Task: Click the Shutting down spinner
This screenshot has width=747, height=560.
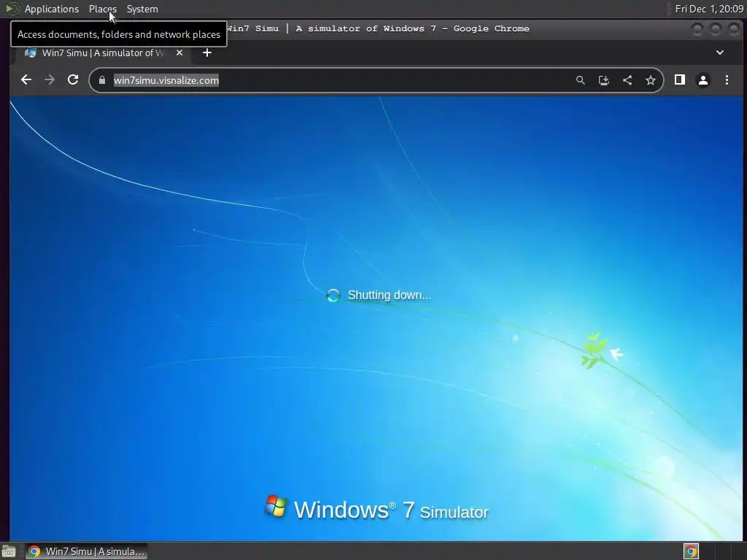Action: pos(333,295)
